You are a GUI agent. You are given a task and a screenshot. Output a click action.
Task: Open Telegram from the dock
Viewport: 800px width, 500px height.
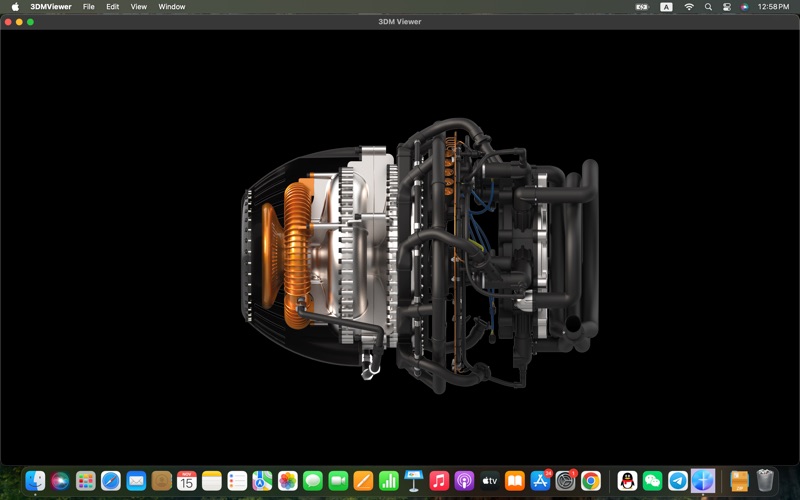click(678, 481)
